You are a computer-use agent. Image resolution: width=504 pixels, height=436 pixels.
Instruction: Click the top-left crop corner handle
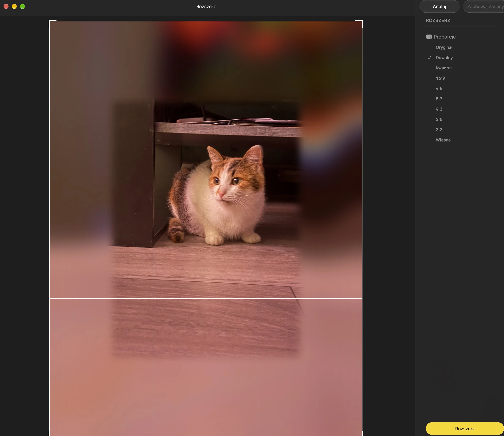point(52,24)
